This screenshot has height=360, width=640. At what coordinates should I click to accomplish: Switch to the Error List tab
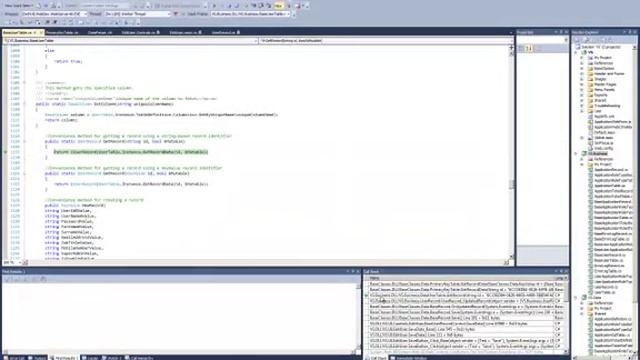(x=15, y=358)
